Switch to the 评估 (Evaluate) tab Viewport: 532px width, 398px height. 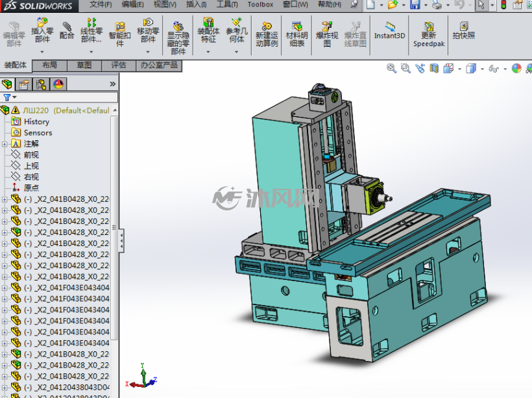(119, 65)
